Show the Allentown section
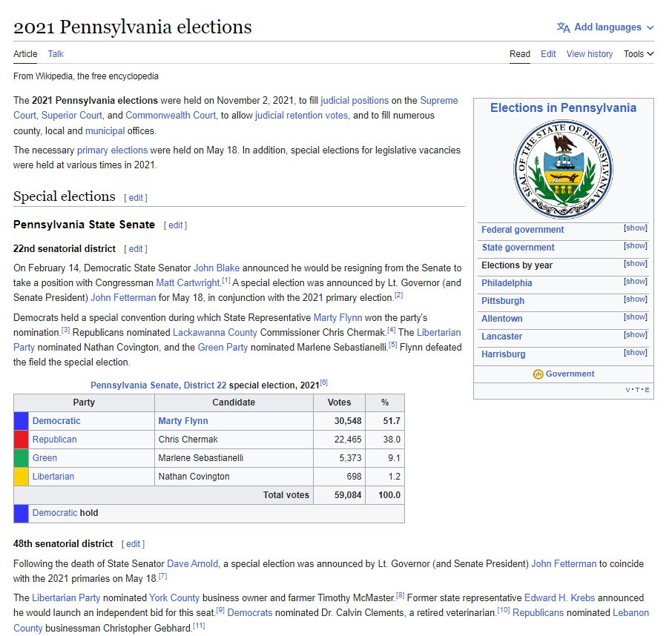 pos(635,317)
